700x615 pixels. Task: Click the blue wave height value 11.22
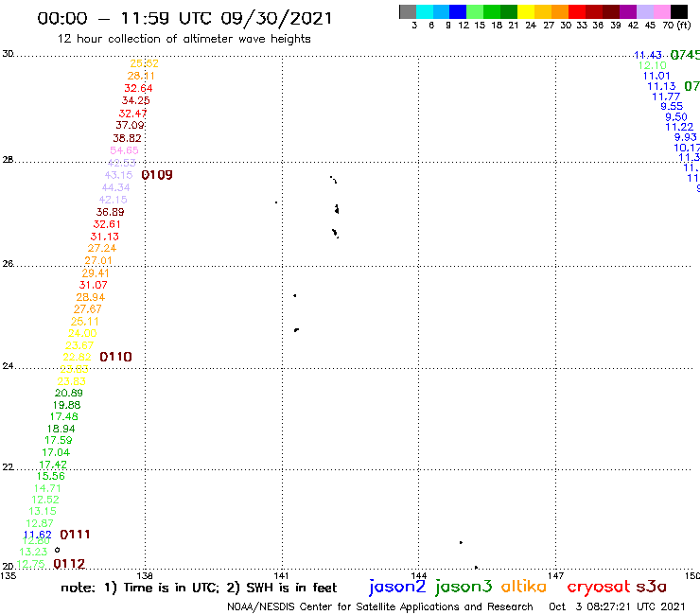click(679, 128)
